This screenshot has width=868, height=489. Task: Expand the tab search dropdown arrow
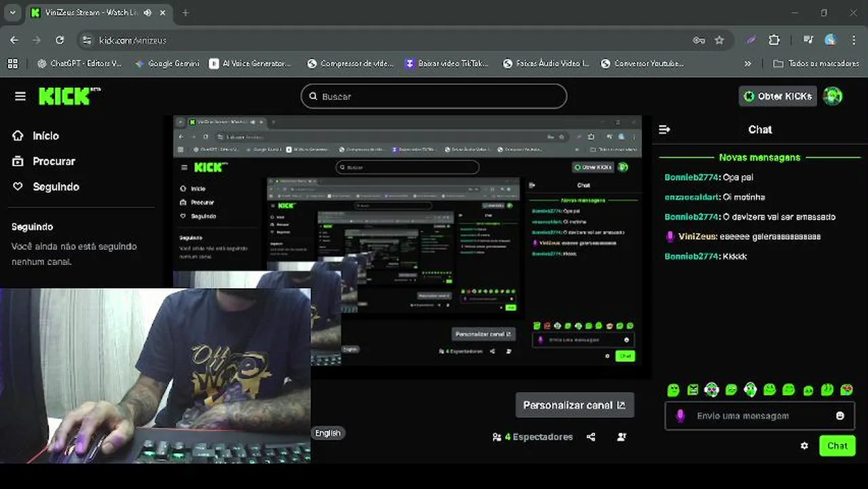tap(12, 13)
